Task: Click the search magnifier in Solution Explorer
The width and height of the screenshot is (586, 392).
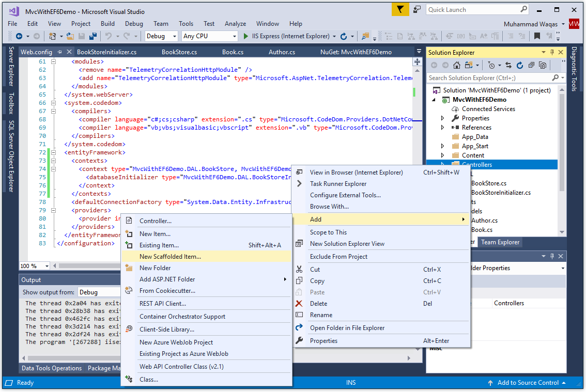Action: (x=556, y=77)
